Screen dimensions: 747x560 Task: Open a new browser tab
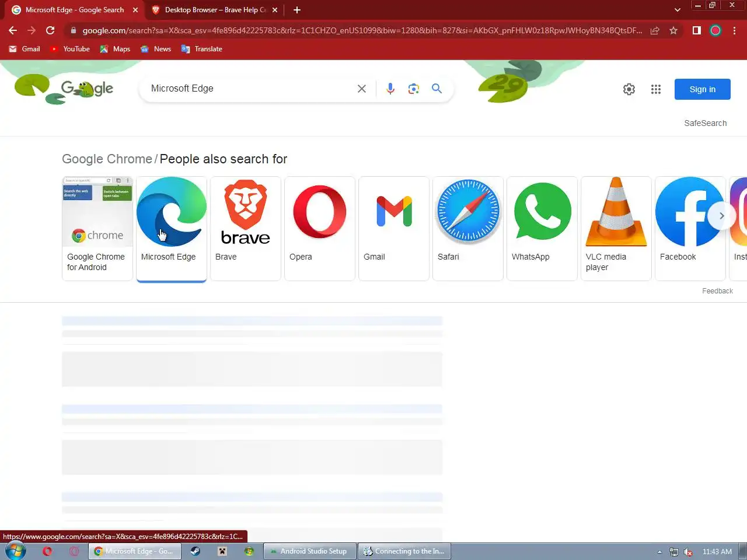click(297, 10)
